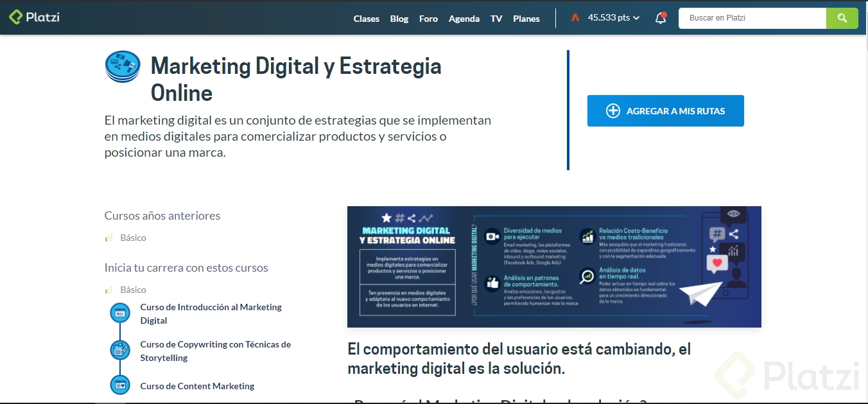Select Básico label under Inicia tu carrera
The image size is (868, 404).
134,290
